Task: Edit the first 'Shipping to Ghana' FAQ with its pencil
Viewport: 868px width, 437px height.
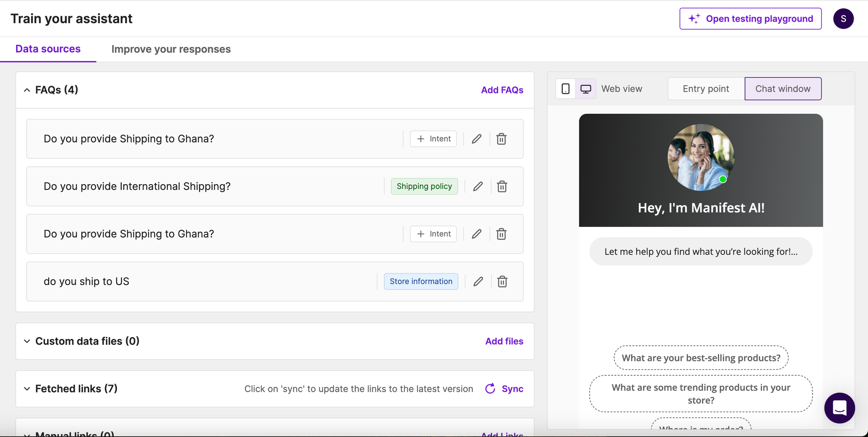Action: 477,139
